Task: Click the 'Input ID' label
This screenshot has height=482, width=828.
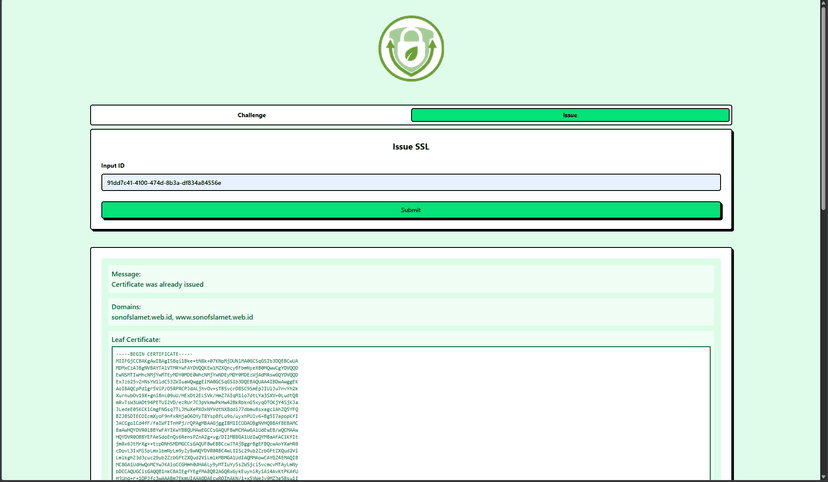Action: [113, 165]
